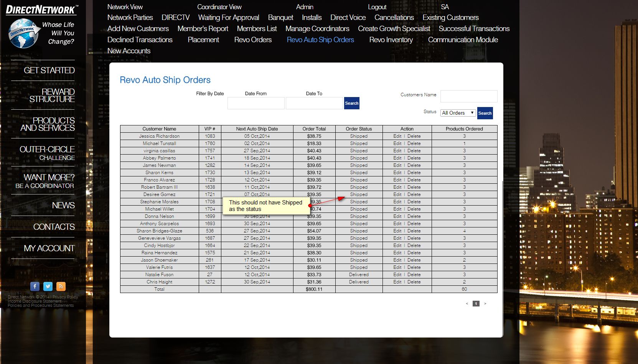This screenshot has width=638, height=364.
Task: Open the RSS feed icon
Action: (x=61, y=287)
